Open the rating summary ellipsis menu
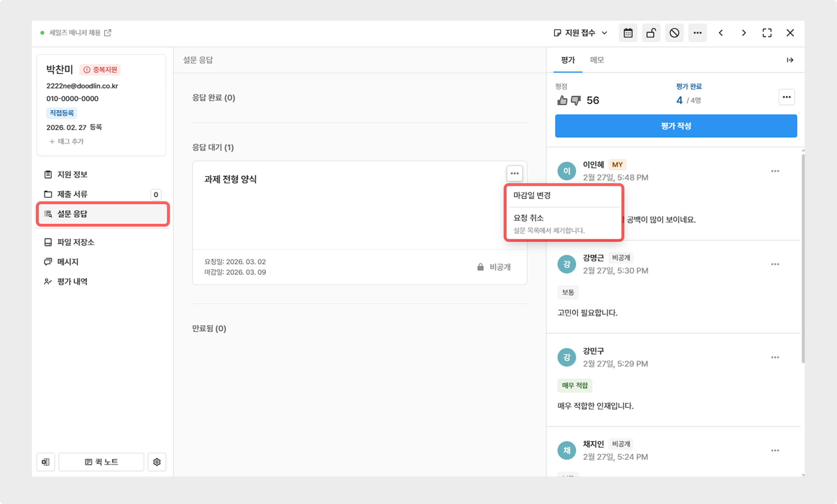 pyautogui.click(x=787, y=97)
